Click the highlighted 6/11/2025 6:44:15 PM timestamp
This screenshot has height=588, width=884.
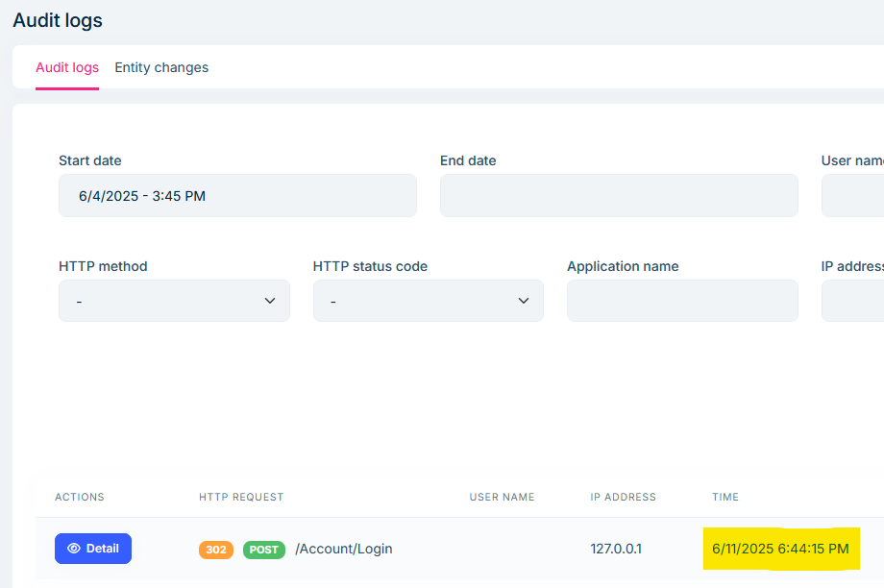click(780, 549)
